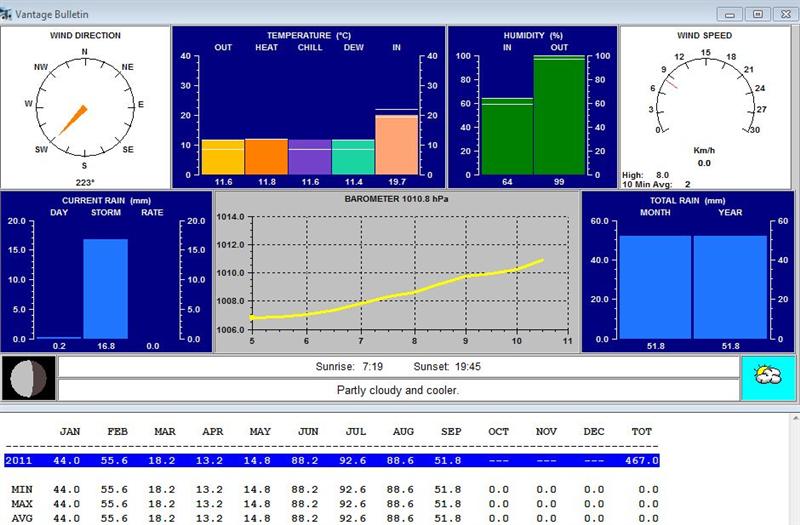Maximize the Vantage Bulletin window
This screenshot has width=800, height=525.
pos(757,13)
